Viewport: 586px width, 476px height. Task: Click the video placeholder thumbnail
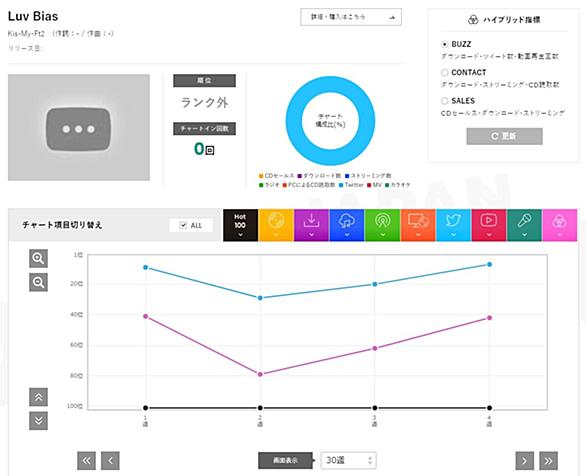[x=79, y=127]
